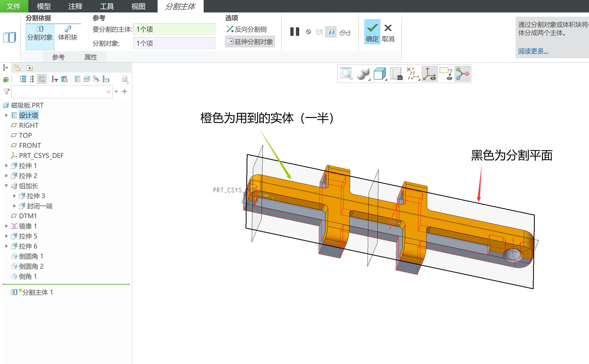Toggle the tree columns display button
Image resolution: width=589 pixels, height=364 pixels.
coord(42,79)
